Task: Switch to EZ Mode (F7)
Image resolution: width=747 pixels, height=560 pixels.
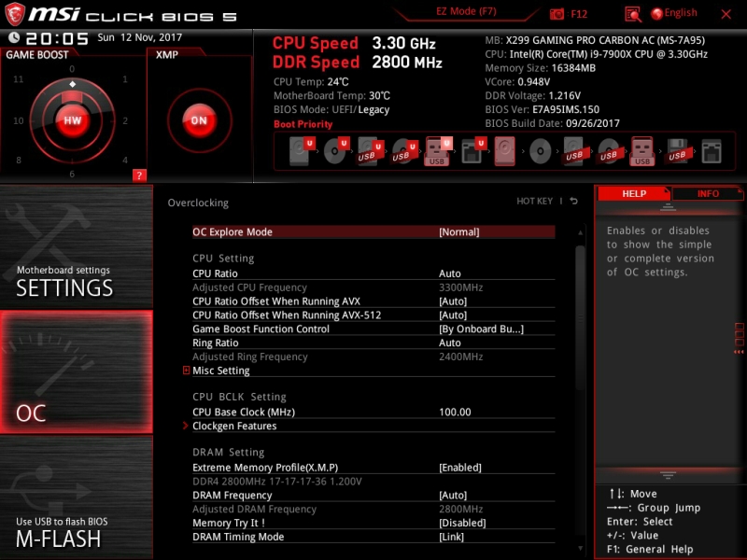Action: tap(466, 11)
